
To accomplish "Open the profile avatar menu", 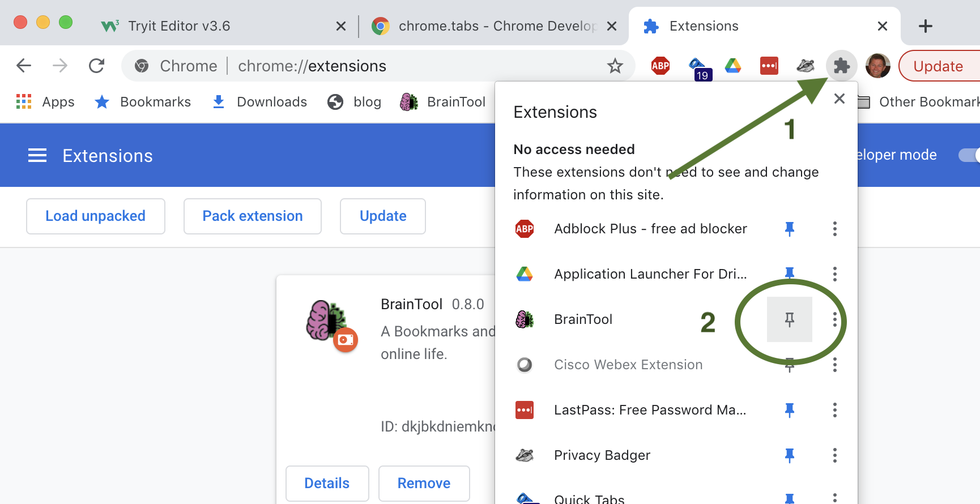I will tap(878, 66).
